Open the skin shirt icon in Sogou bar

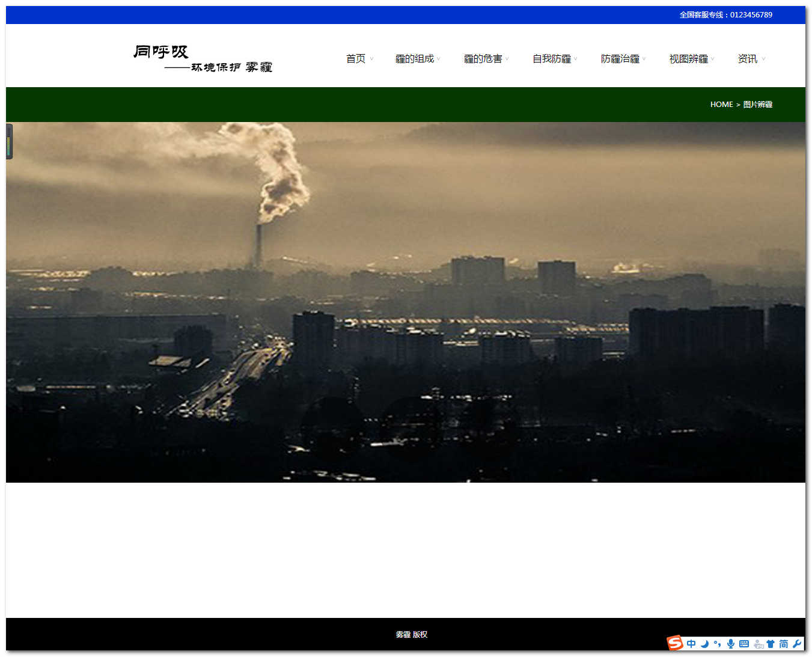771,644
